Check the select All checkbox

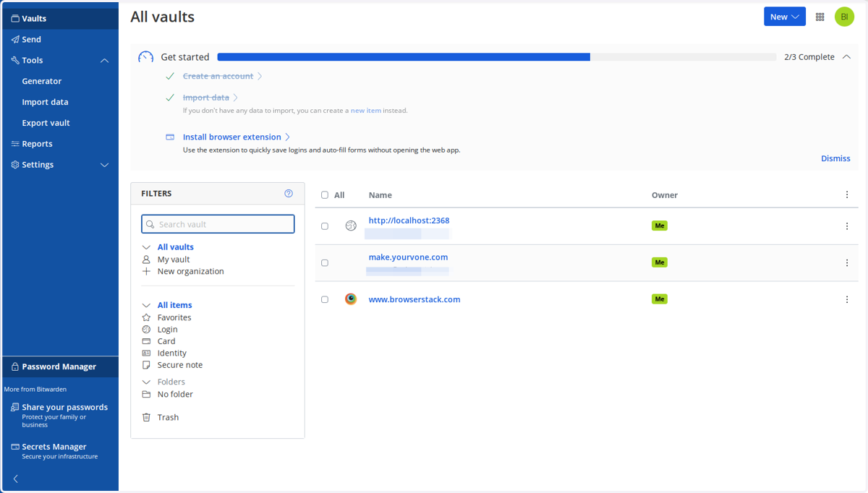click(325, 195)
